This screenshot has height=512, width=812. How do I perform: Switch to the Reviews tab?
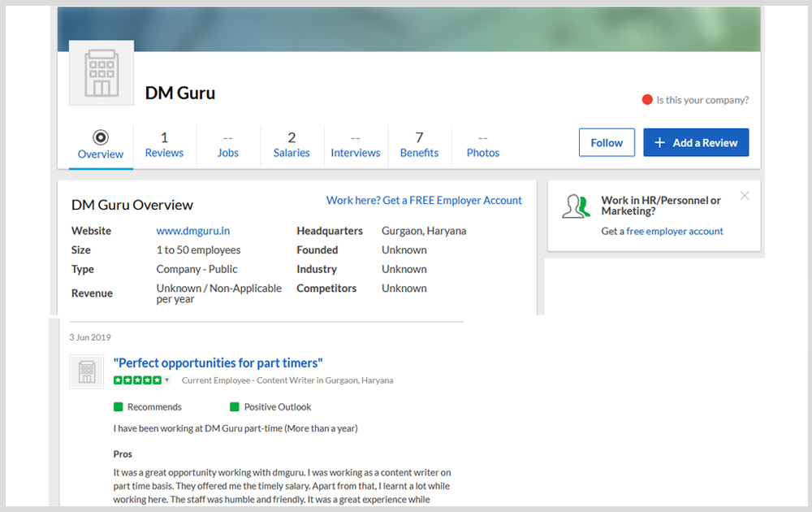point(164,146)
